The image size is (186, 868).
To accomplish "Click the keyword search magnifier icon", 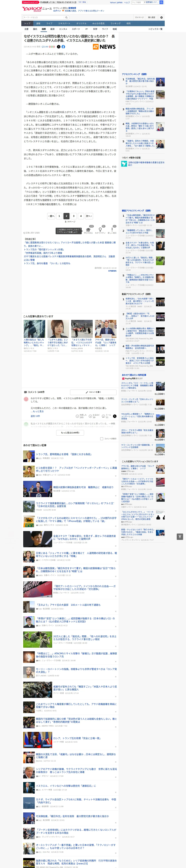I will click(66, 18).
